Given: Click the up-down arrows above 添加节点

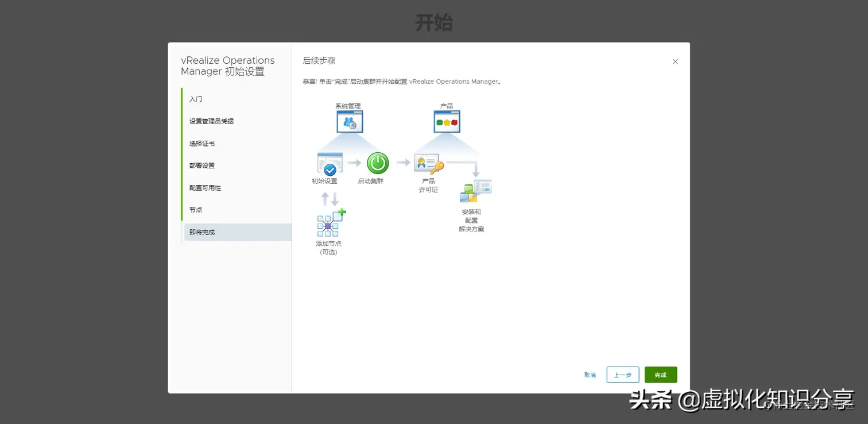Looking at the screenshot, I should click(x=328, y=199).
